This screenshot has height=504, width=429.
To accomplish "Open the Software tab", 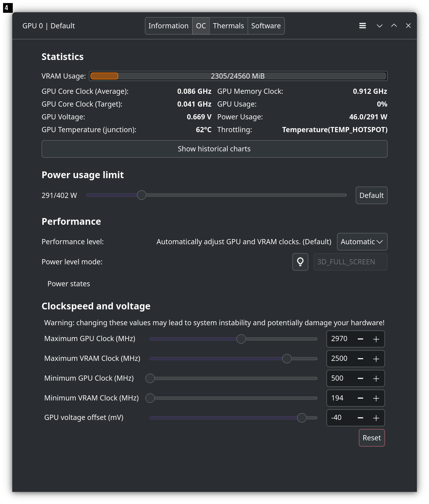I will (x=266, y=26).
